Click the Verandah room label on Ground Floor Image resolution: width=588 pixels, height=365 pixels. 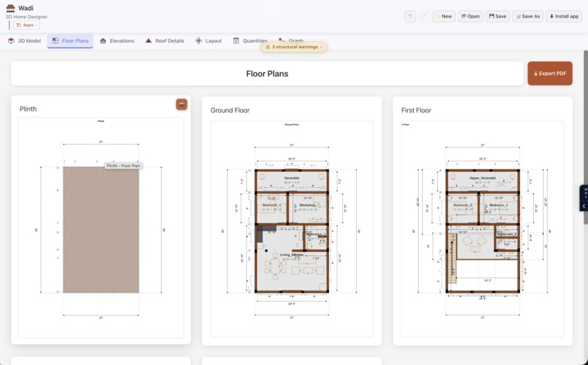point(292,178)
